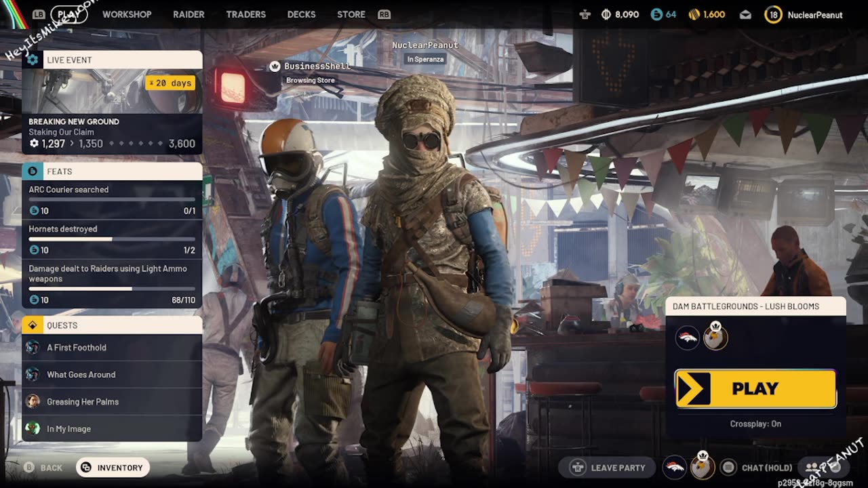
Task: Select the PLAY tab in the top navigation
Action: [68, 14]
